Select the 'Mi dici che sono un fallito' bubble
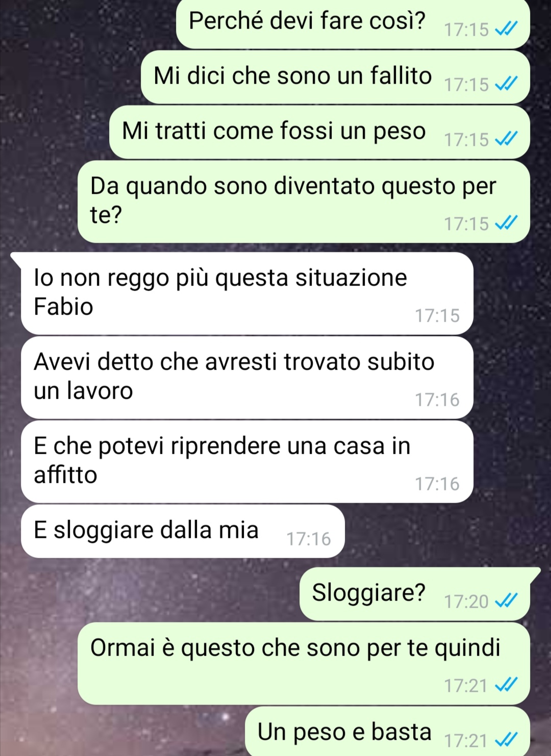This screenshot has width=551, height=756. click(x=335, y=77)
